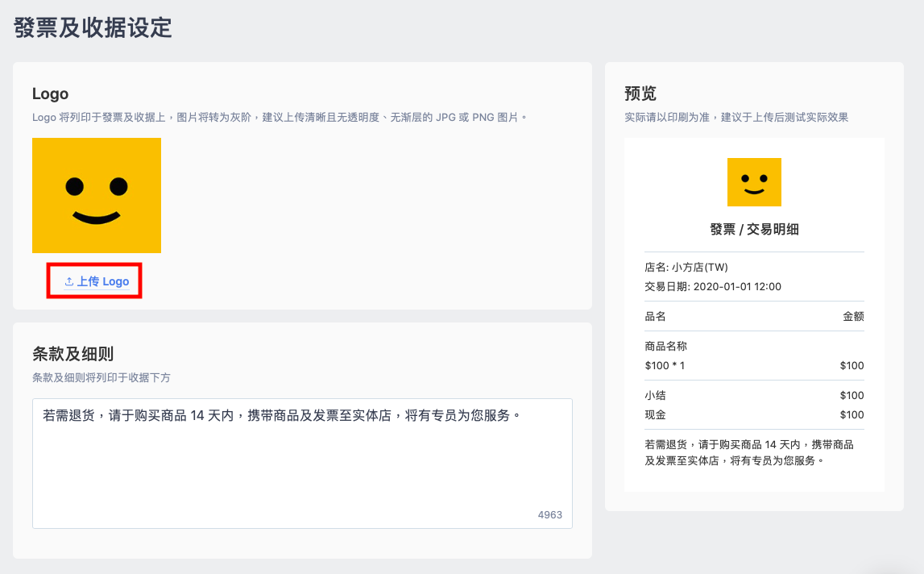Click the upload arrow icon beside 上传 Logo
The image size is (924, 574).
[x=69, y=281]
